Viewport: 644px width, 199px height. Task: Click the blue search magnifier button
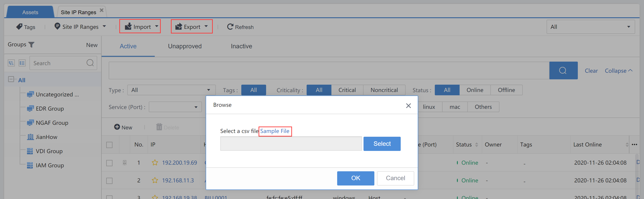[x=563, y=71]
